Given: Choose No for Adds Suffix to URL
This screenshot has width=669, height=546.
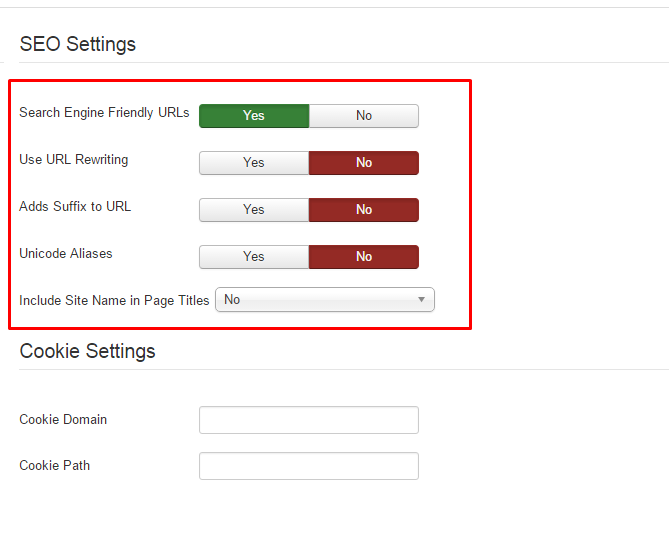Looking at the screenshot, I should (364, 209).
